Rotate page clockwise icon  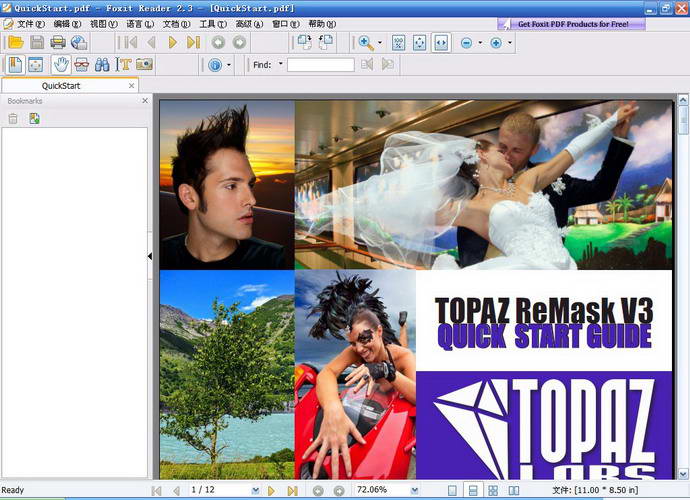point(305,43)
